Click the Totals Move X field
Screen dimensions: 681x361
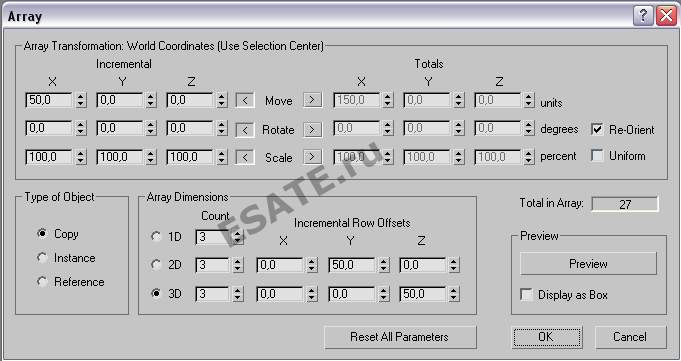point(357,100)
